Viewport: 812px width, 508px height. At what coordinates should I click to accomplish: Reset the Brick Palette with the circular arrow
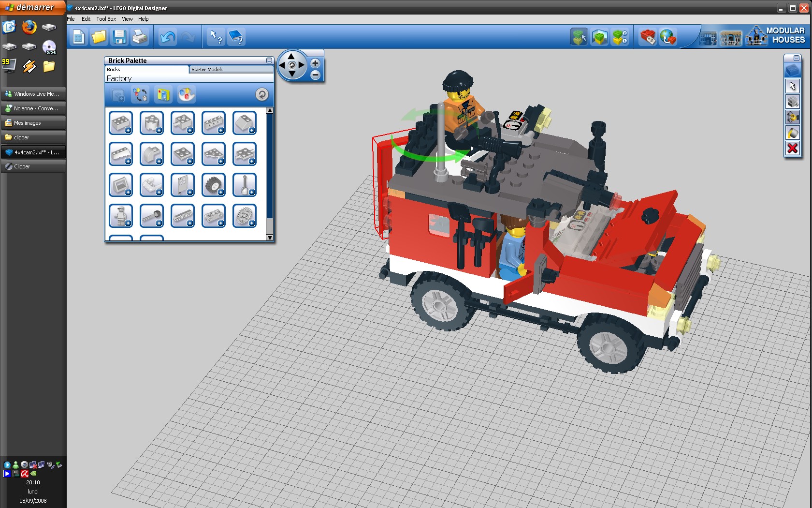tap(262, 94)
